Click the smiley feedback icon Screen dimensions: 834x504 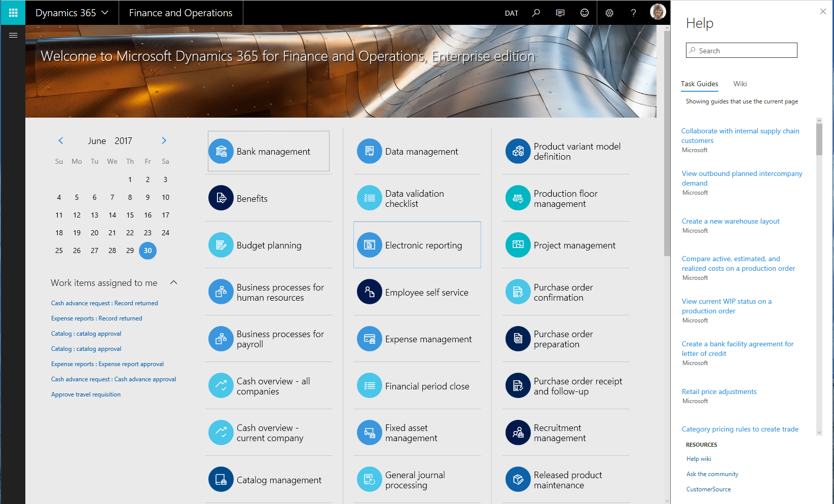[x=584, y=13]
